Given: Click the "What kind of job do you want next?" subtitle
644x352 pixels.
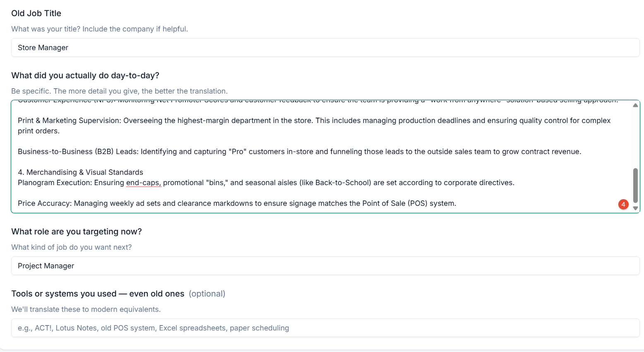Looking at the screenshot, I should pyautogui.click(x=71, y=247).
